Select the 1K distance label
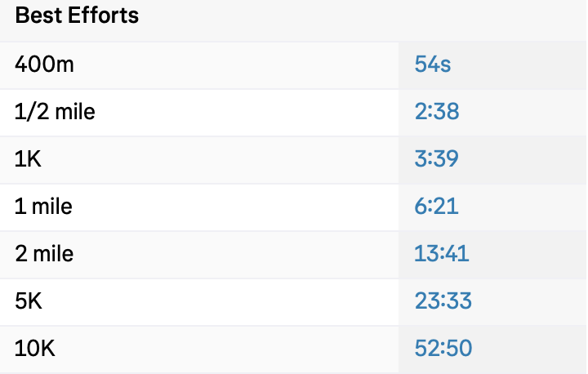The height and width of the screenshot is (374, 588). 28,159
